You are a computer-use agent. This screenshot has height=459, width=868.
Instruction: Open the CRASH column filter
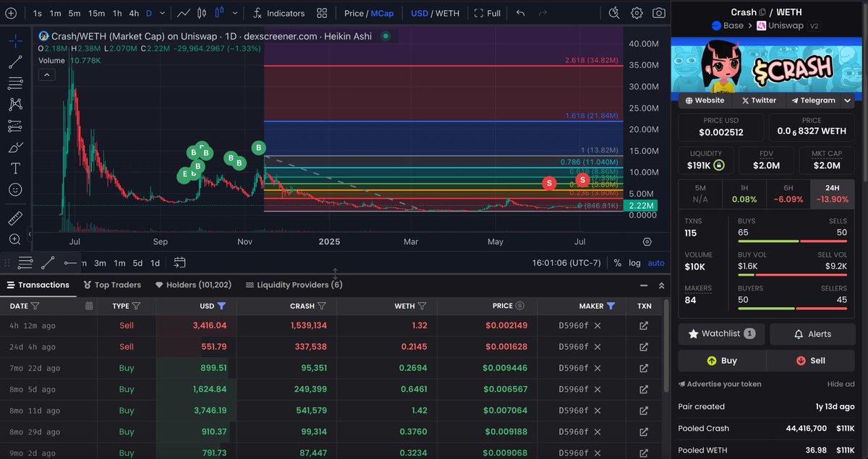coord(321,306)
